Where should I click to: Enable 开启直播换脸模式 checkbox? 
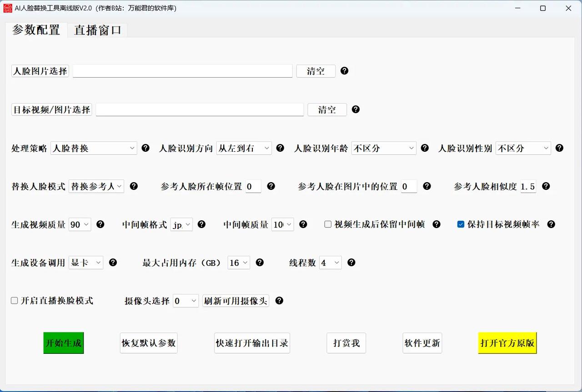pos(15,301)
